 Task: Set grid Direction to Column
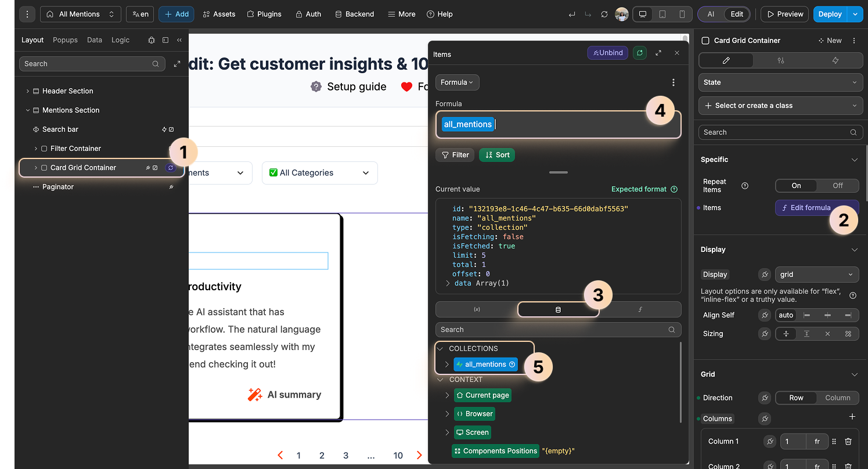click(x=838, y=398)
